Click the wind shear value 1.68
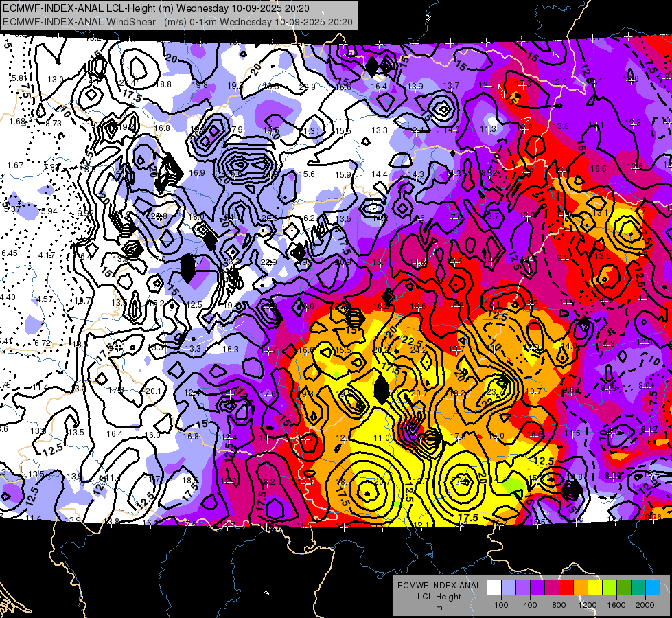Image resolution: width=672 pixels, height=618 pixels. tap(17, 122)
